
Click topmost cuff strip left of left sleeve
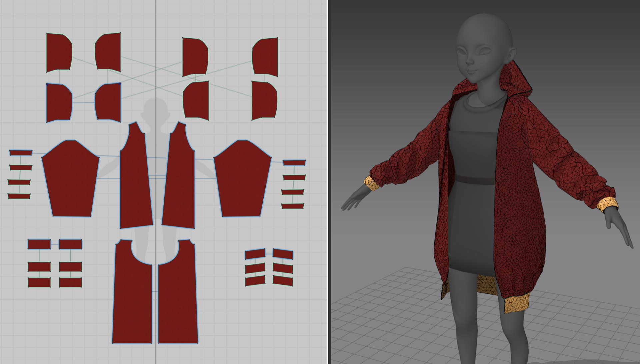tap(21, 153)
